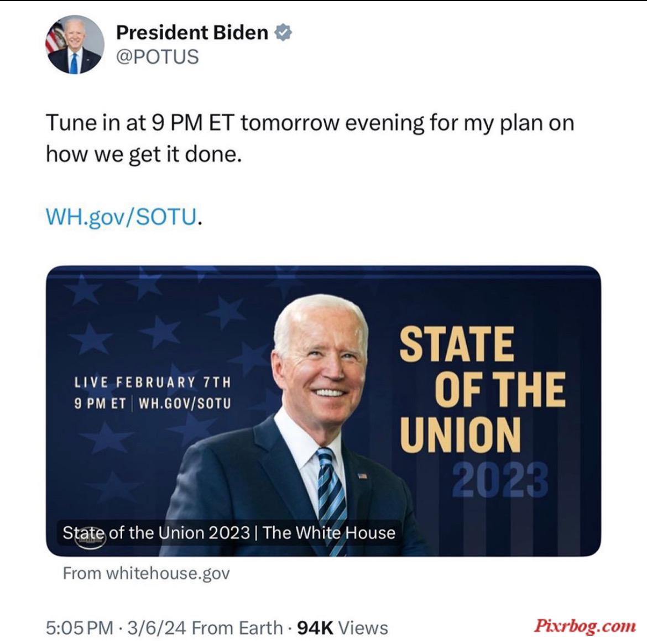Click 'WH.GOV/SOTU' text inside the card
This screenshot has width=647, height=644.
(185, 403)
